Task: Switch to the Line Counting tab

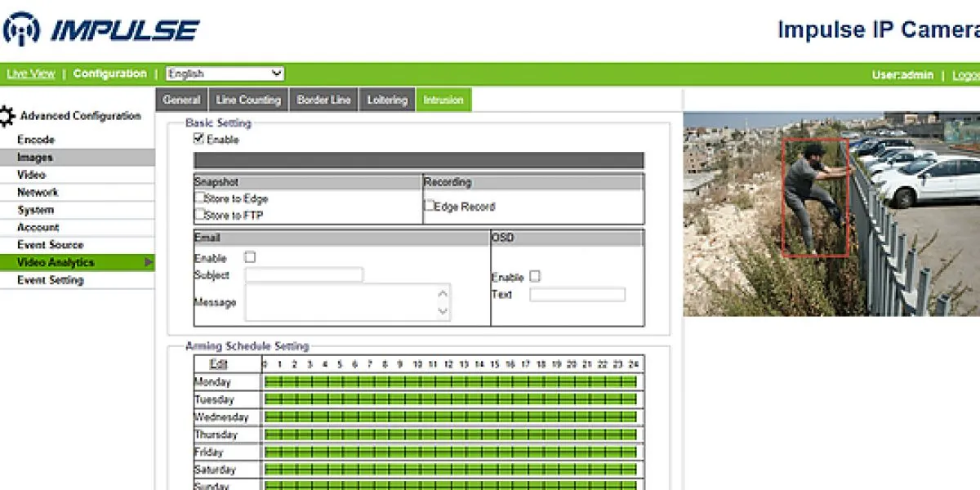Action: click(248, 100)
